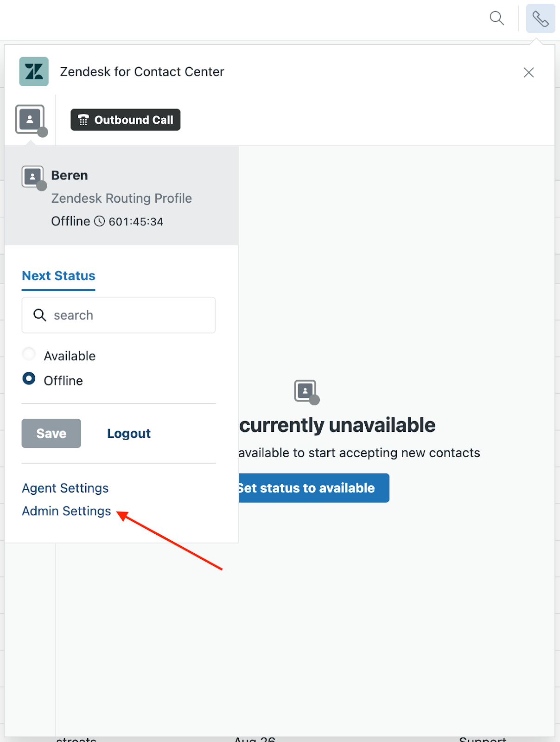Image resolution: width=560 pixels, height=742 pixels.
Task: Click the dial pad icon on Outbound Call
Action: tap(83, 120)
